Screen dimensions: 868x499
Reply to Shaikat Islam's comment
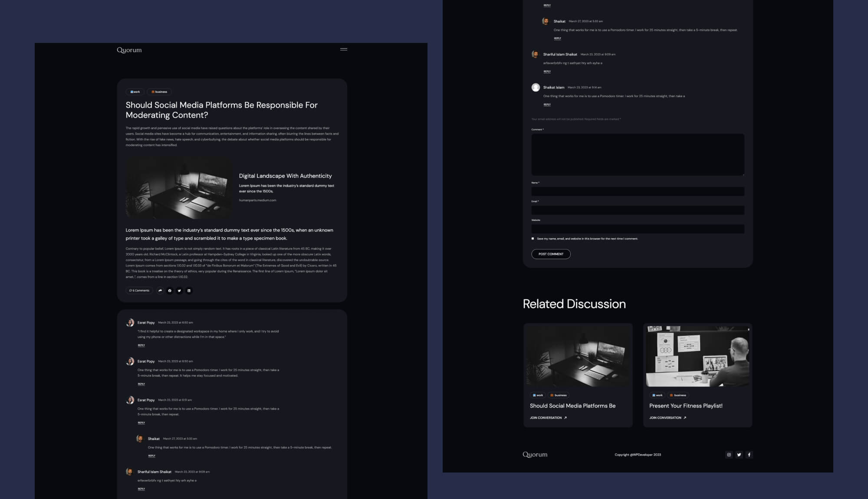point(547,104)
